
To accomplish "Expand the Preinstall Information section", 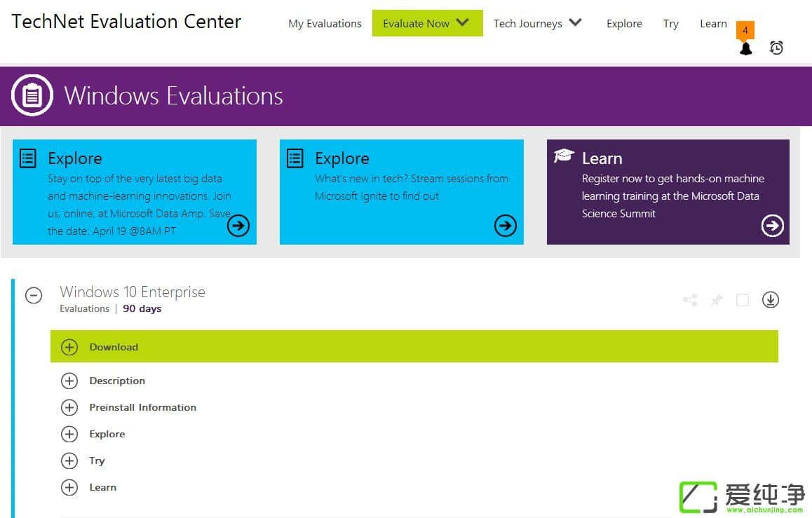I will coord(69,407).
